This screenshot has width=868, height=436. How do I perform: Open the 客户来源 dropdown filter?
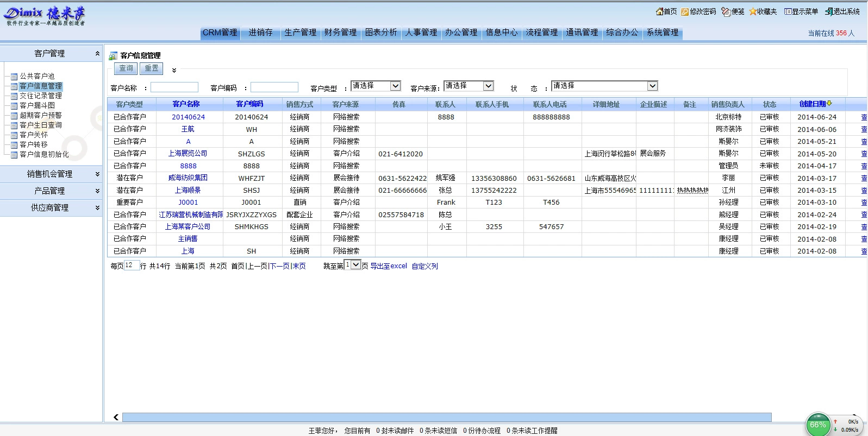click(469, 86)
